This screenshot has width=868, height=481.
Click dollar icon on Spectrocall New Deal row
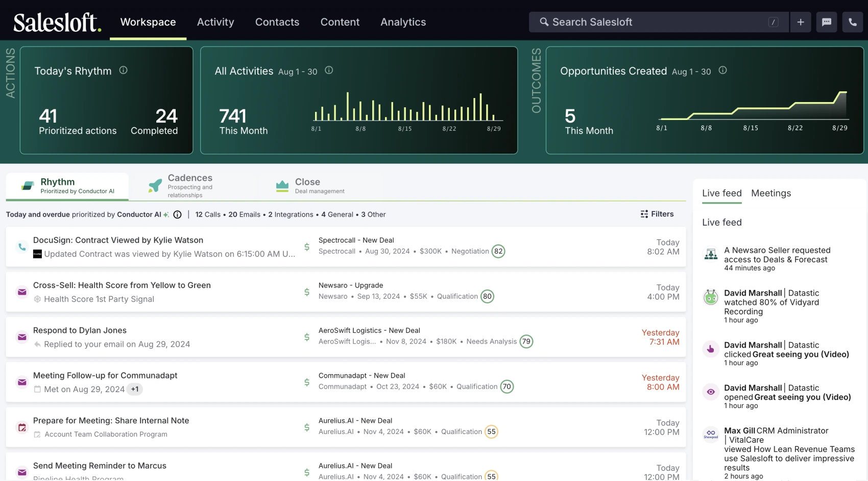307,247
